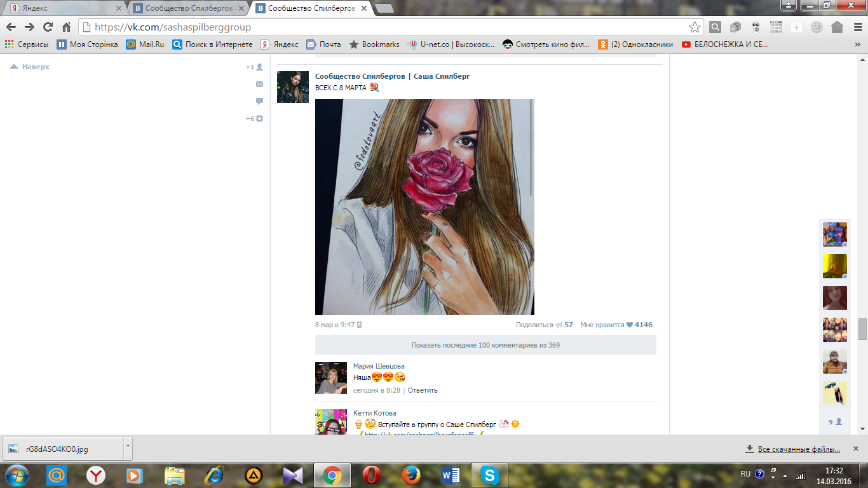Click the browser forward arrow
This screenshot has width=868, height=488.
click(x=29, y=27)
